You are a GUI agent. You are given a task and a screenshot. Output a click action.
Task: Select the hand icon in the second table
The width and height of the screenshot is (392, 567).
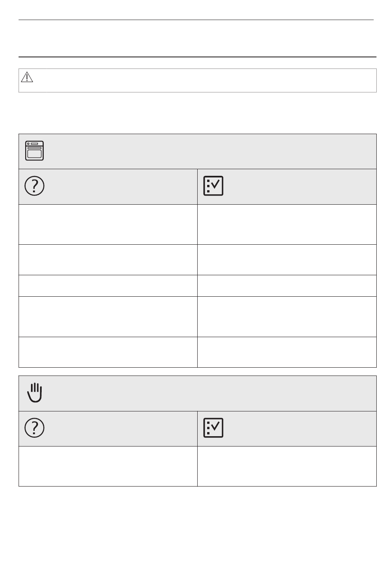coord(35,392)
